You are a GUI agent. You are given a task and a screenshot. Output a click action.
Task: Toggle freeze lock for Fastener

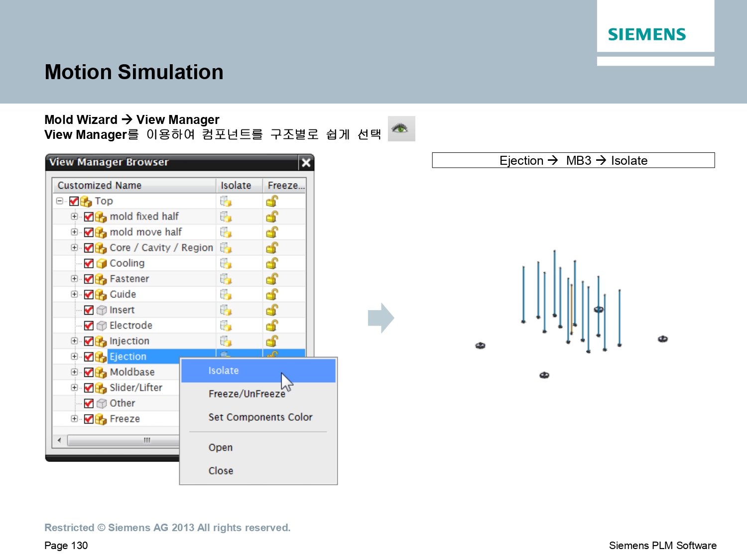pyautogui.click(x=272, y=279)
